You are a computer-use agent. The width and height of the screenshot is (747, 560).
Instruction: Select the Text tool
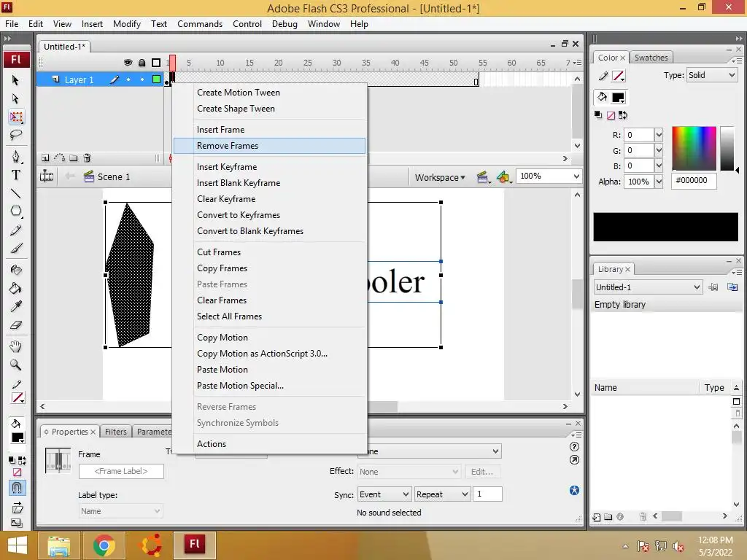(x=16, y=175)
